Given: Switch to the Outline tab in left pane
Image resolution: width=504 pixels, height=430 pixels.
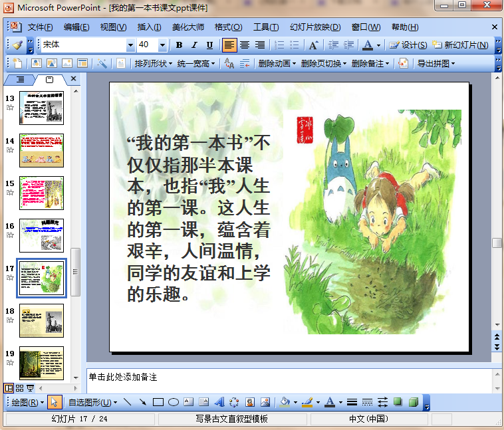Looking at the screenshot, I should coord(20,79).
